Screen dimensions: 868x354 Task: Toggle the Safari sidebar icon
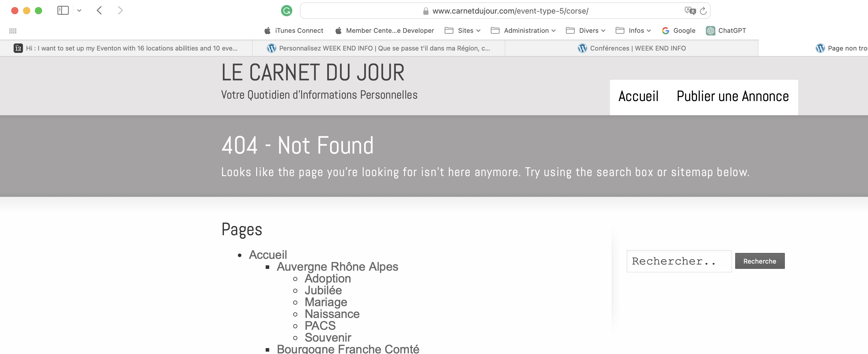[63, 10]
